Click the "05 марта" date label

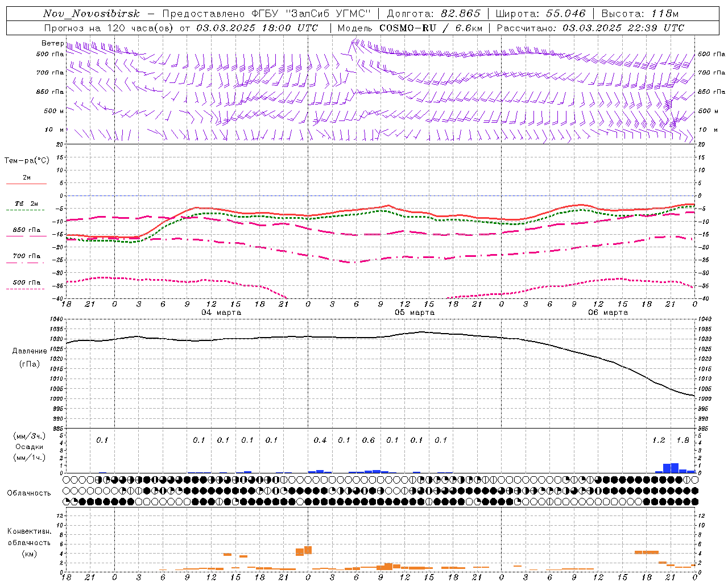coord(415,312)
